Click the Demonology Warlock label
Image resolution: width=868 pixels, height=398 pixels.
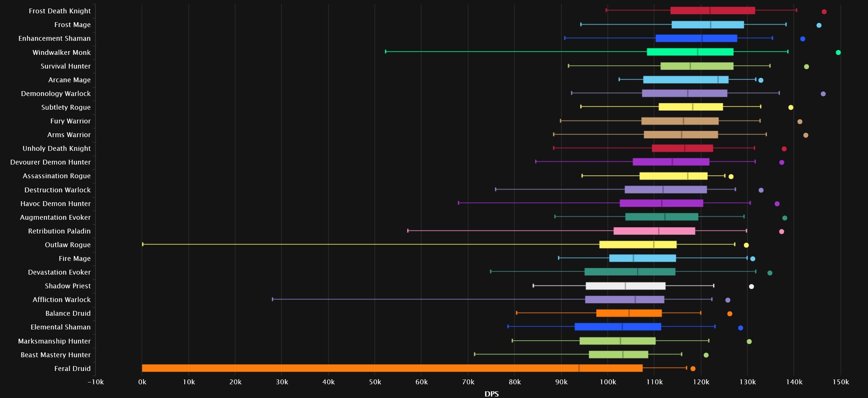[x=56, y=94]
